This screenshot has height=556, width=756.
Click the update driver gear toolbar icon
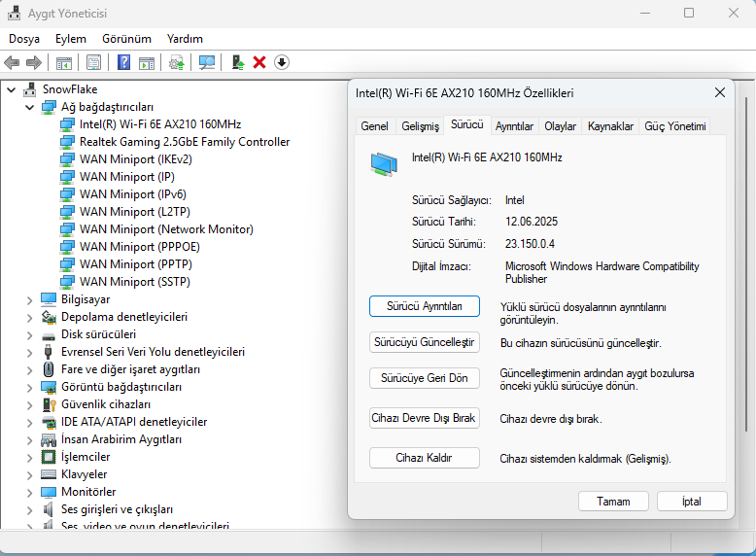(x=177, y=62)
